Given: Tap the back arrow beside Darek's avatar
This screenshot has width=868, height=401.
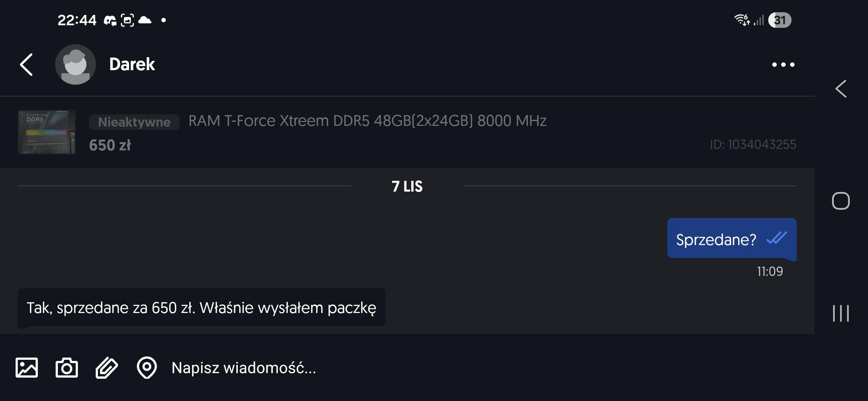Looking at the screenshot, I should tap(27, 65).
